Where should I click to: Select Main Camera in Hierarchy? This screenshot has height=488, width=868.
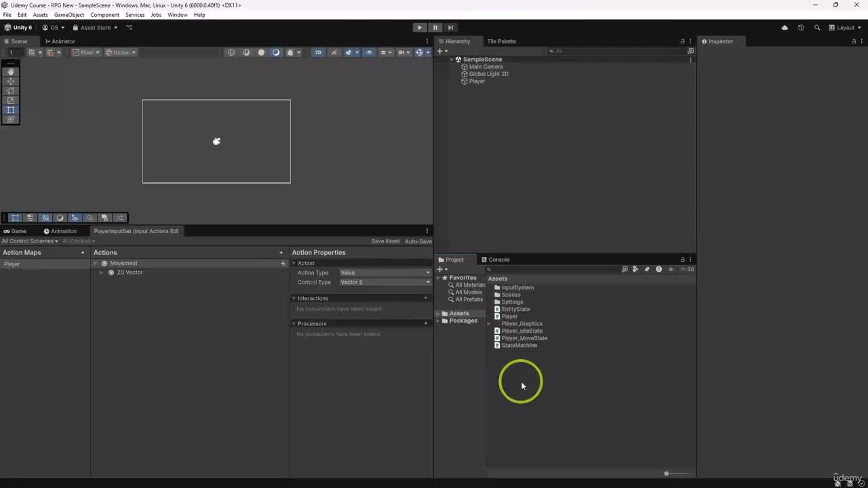click(x=486, y=66)
